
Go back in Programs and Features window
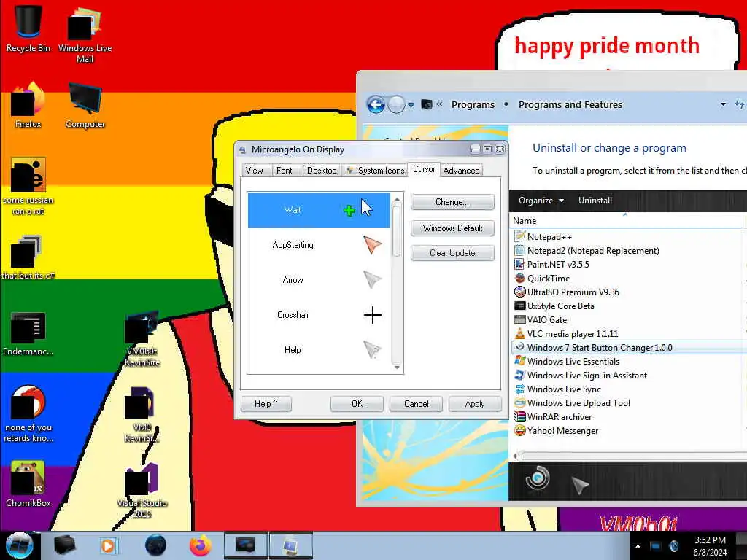click(x=376, y=104)
